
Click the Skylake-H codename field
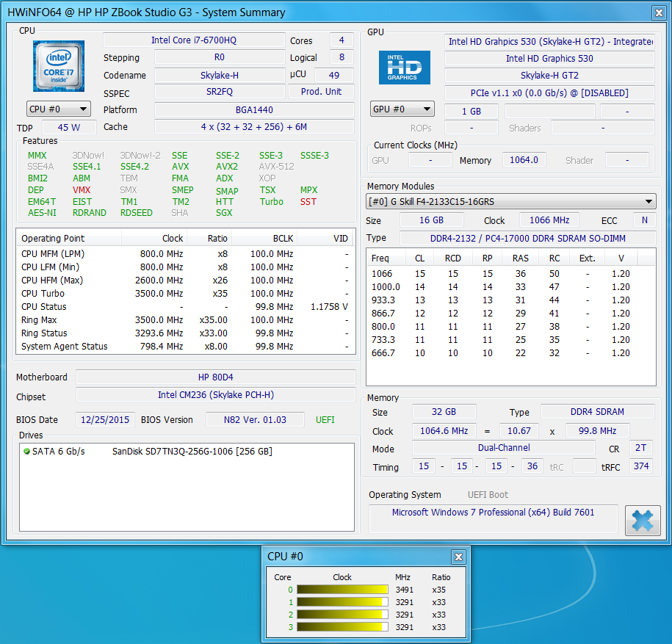pyautogui.click(x=220, y=76)
